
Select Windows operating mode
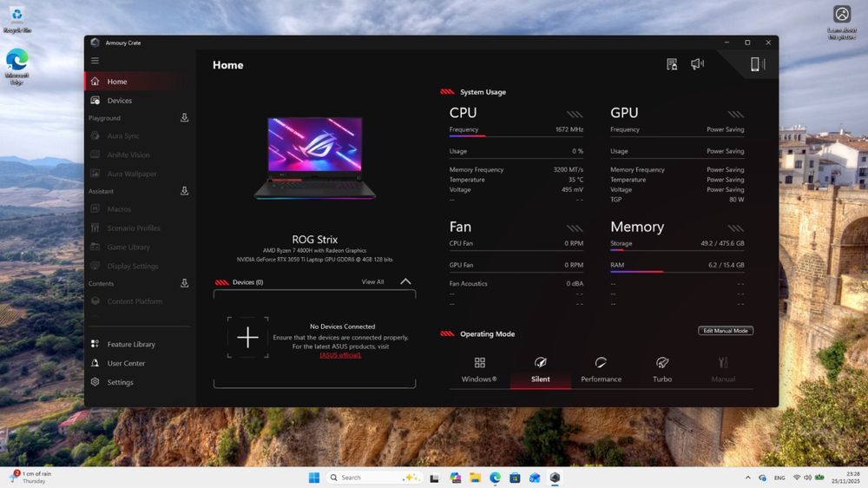[479, 370]
